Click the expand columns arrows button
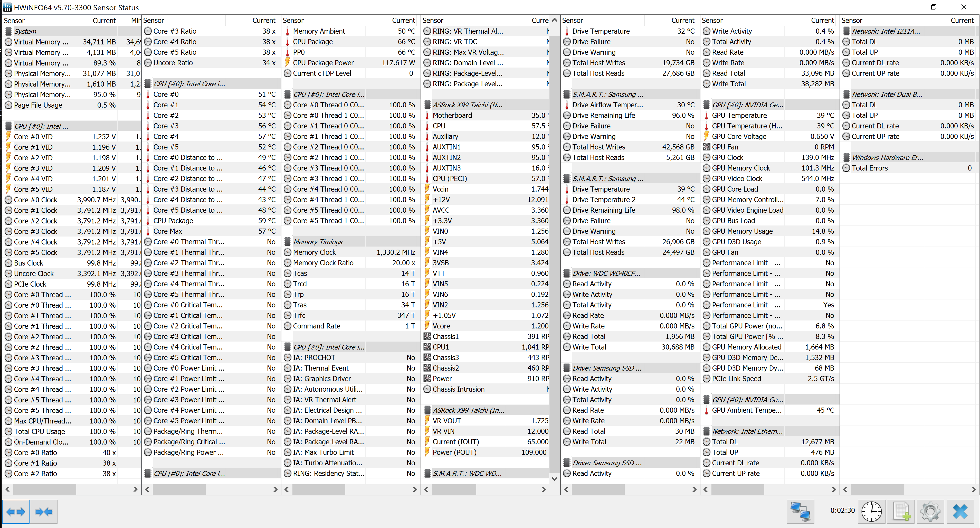The image size is (980, 528). point(16,511)
